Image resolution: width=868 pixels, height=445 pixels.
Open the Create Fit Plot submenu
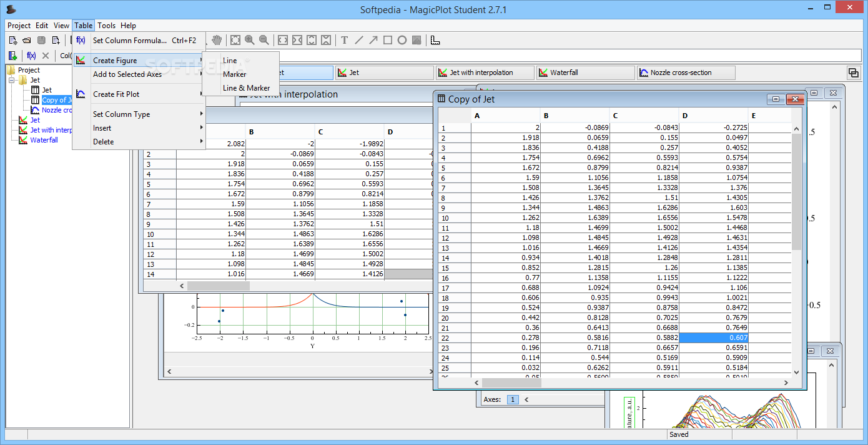[x=139, y=94]
